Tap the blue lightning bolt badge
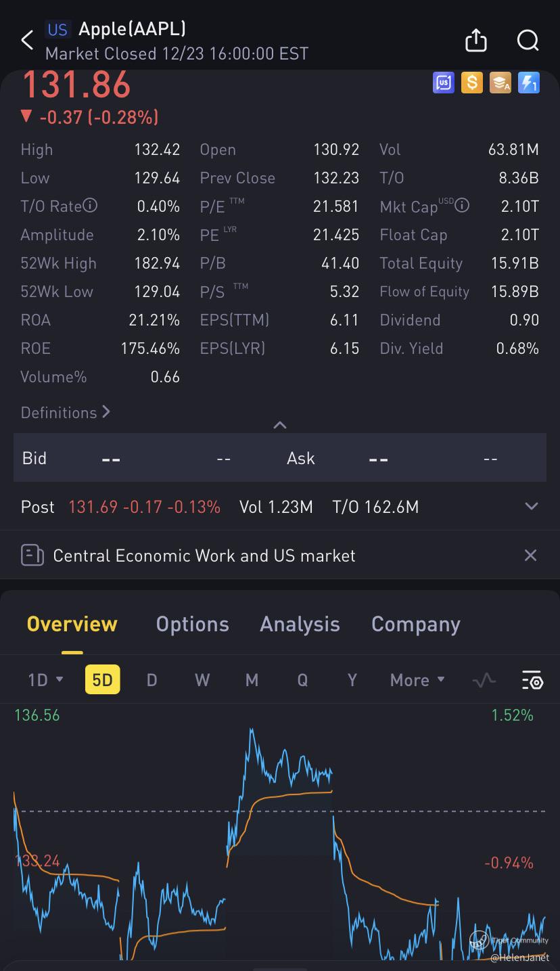This screenshot has width=560, height=971. tap(528, 83)
